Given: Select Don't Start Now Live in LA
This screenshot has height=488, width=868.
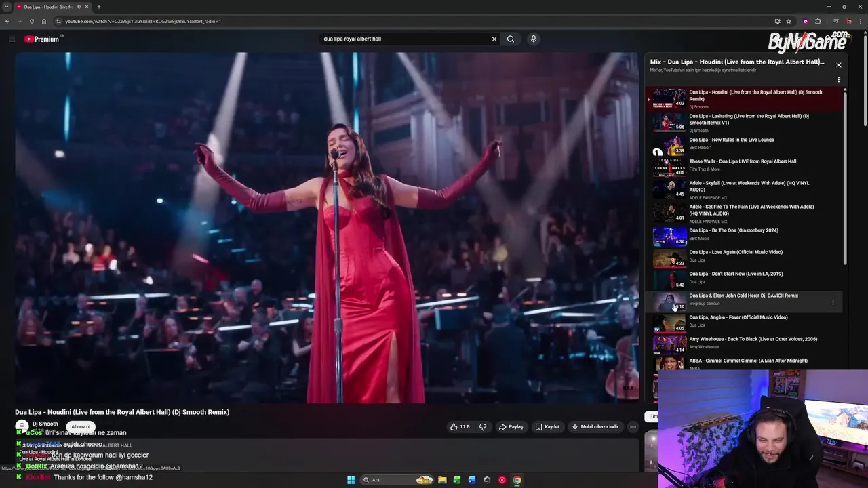Looking at the screenshot, I should pos(744,280).
